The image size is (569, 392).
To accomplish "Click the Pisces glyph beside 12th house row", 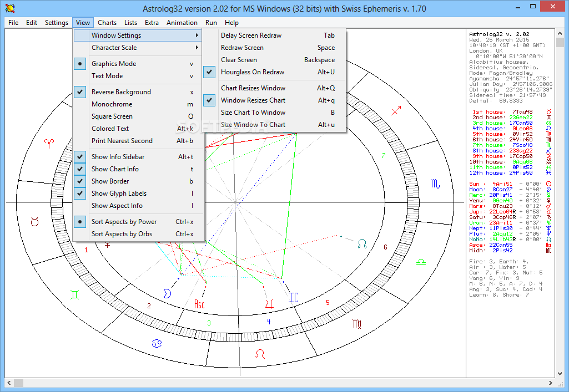I will coord(548,173).
